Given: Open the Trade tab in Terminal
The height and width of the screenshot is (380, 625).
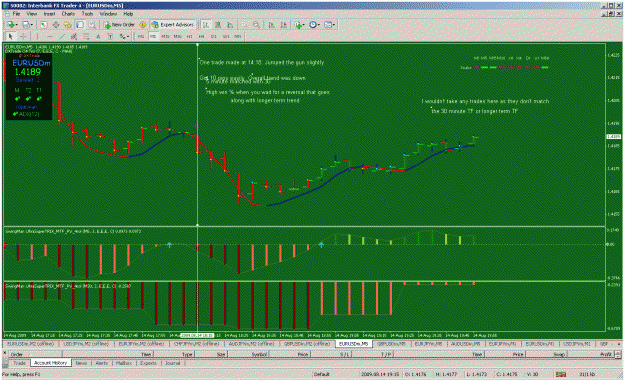Looking at the screenshot, I should point(20,363).
